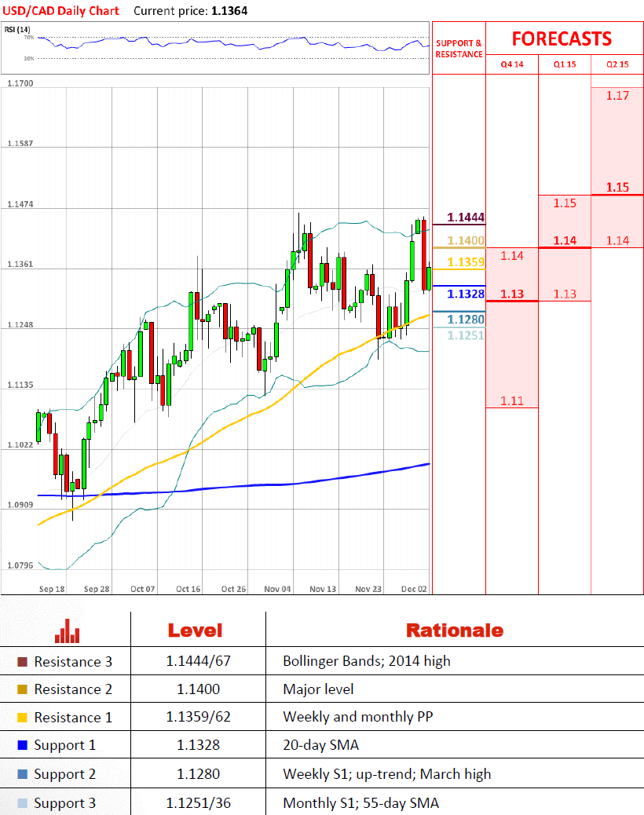Screen dimensions: 644x815
Task: Click the Sep 18 date axis label
Action: click(x=52, y=589)
